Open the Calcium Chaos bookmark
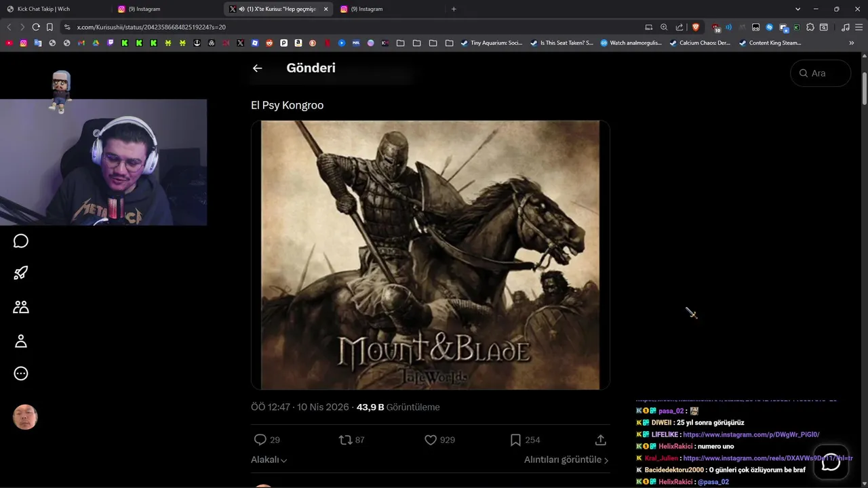868x488 pixels. 701,43
